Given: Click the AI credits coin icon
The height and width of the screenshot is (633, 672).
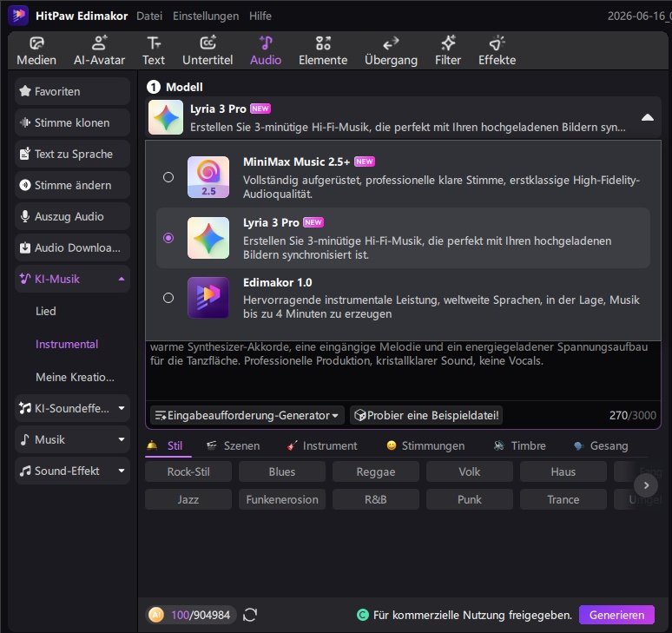Looking at the screenshot, I should coord(156,615).
